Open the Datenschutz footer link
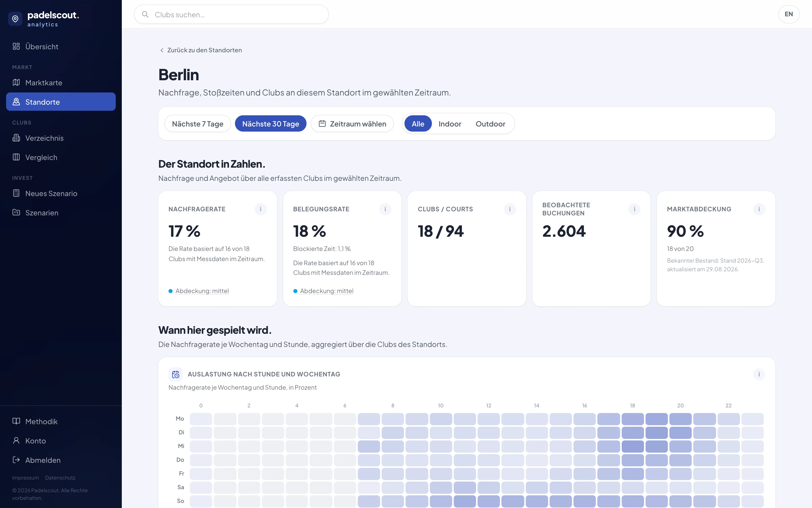Viewport: 812px width, 508px height. click(x=60, y=478)
